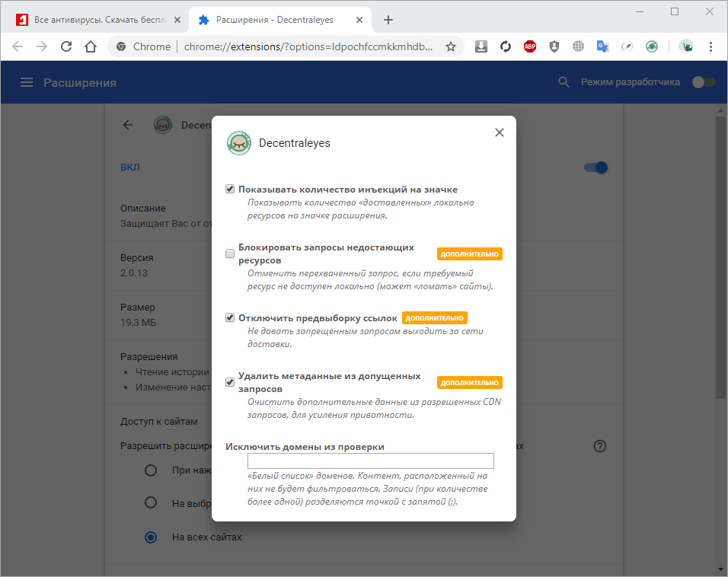Screen dimensions: 728x577
Task: Click the page vertical scrollbar
Action: click(720, 257)
